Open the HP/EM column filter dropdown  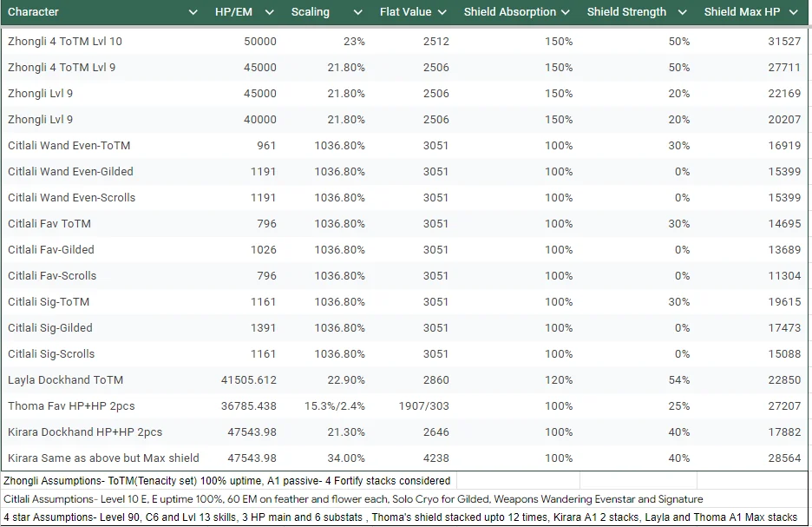[269, 12]
